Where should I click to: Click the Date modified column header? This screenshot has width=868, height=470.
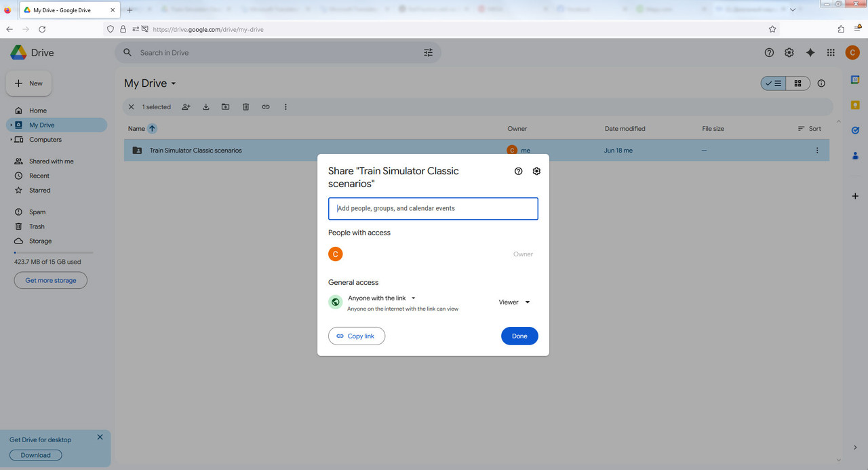click(625, 129)
